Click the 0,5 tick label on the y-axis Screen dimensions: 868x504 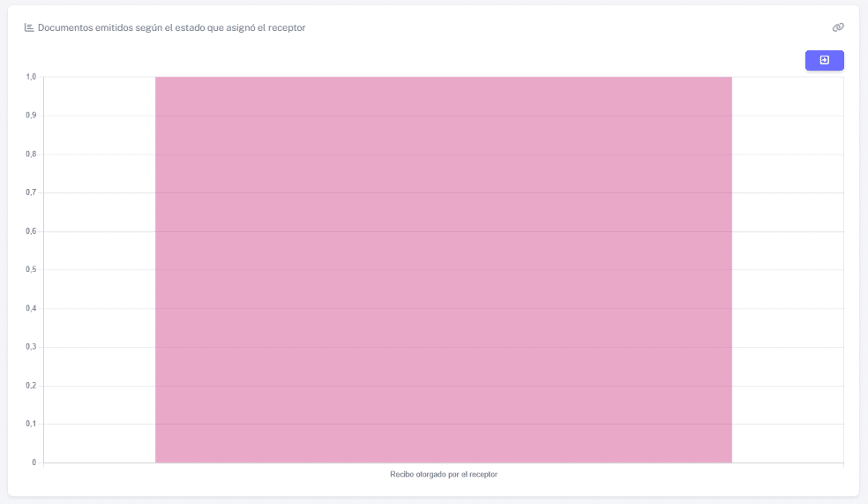31,269
